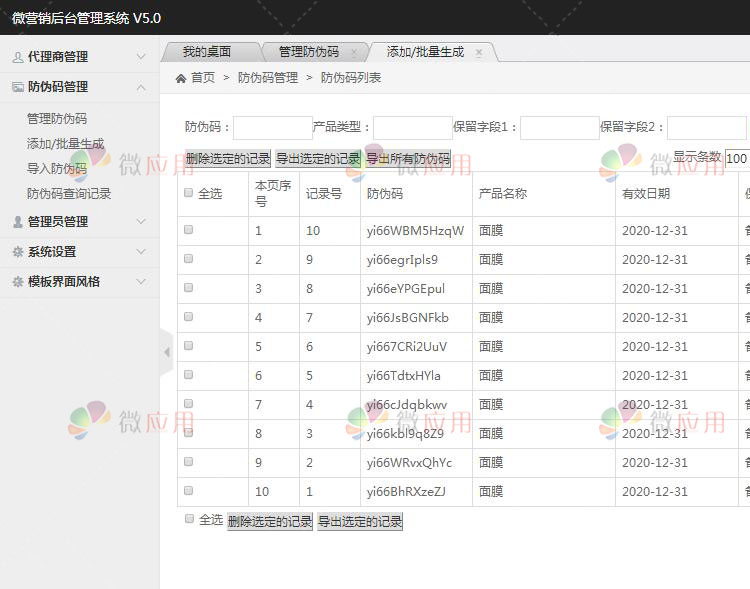Open 导入防伪码 in the sidebar
The height and width of the screenshot is (589, 750).
(57, 168)
